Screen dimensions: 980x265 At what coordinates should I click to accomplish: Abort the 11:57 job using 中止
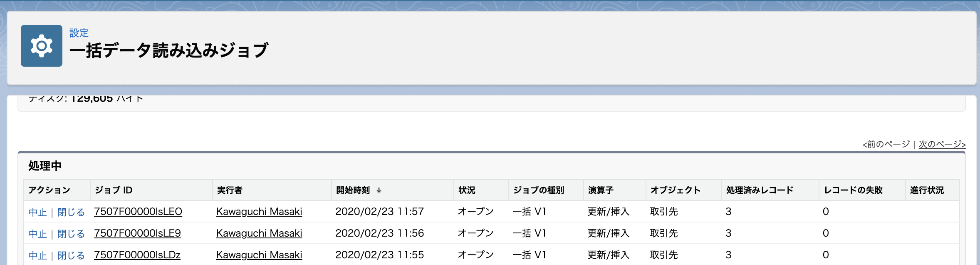click(39, 212)
